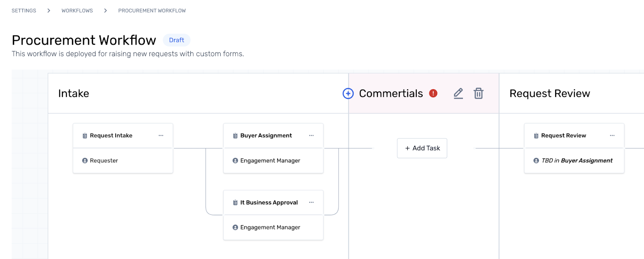Select the Intake stage header
Viewport: 644px width, 259px height.
pos(74,93)
